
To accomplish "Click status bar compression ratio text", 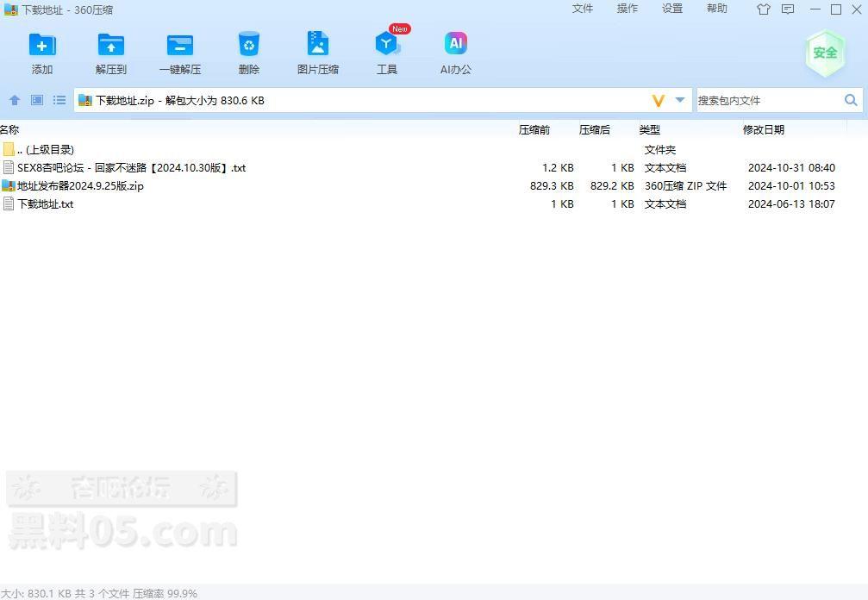I will pos(165,593).
